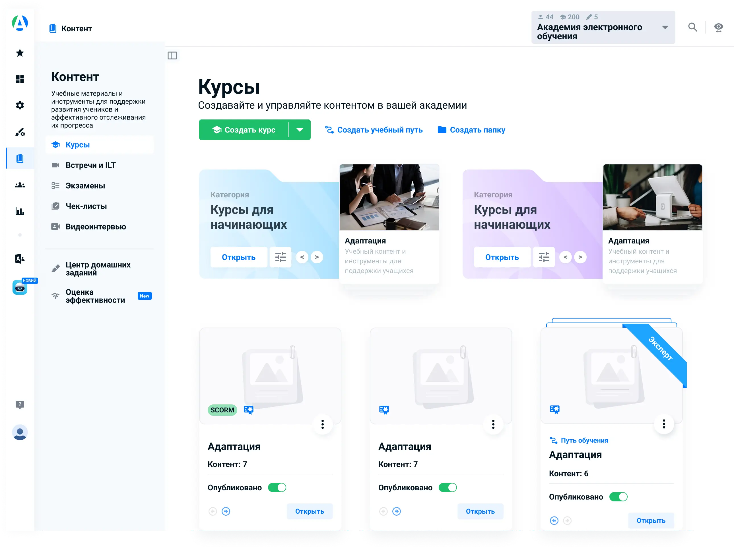Click the green Создать курс button
Screen dimensions: 734x560
click(244, 130)
